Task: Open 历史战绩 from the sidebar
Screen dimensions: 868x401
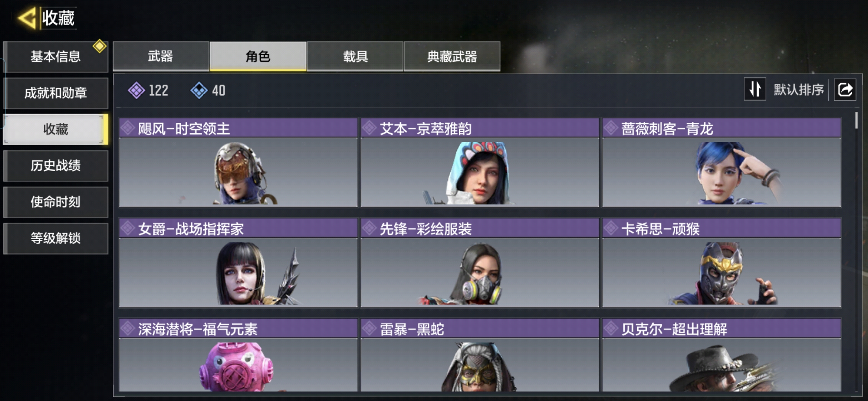Action: click(x=56, y=166)
